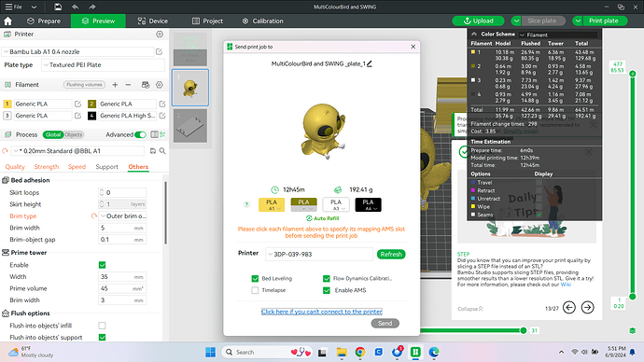Open printer settings gear icon
644x362 pixels.
(160, 35)
